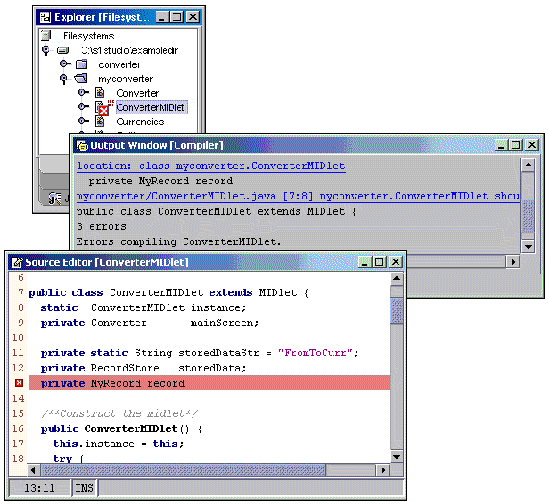The height and width of the screenshot is (504, 549).
Task: Collapse the myconverter folder node
Action: point(64,79)
